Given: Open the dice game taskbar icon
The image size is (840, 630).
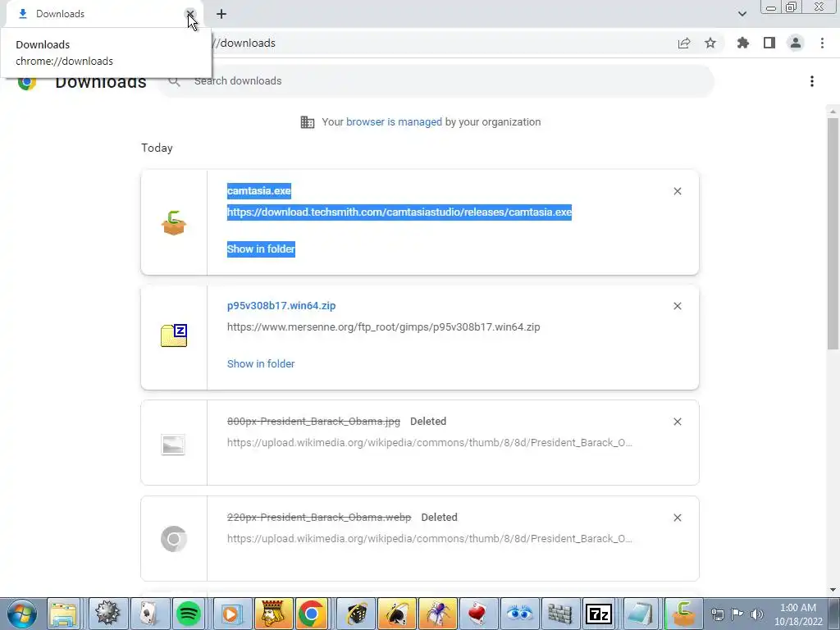Looking at the screenshot, I should [x=356, y=614].
